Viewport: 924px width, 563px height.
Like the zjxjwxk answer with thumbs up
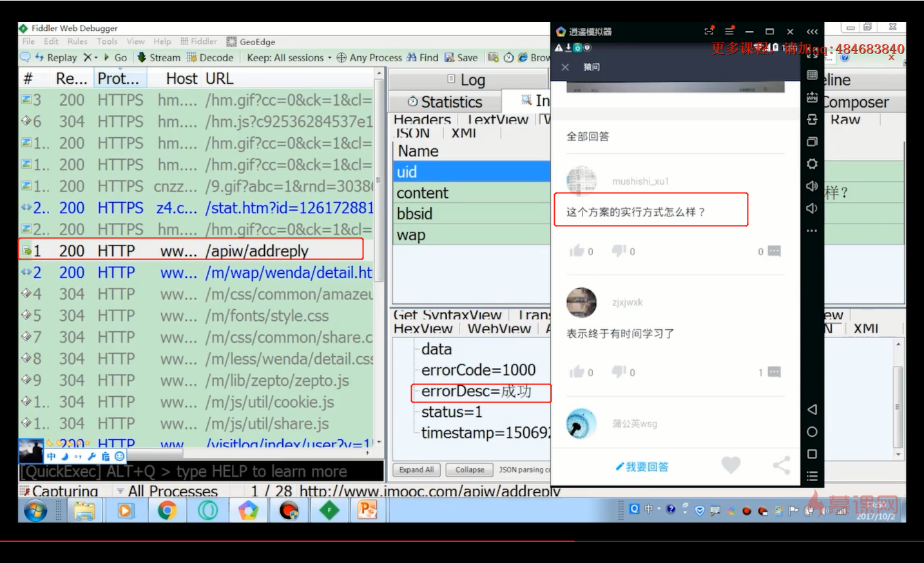tap(577, 372)
